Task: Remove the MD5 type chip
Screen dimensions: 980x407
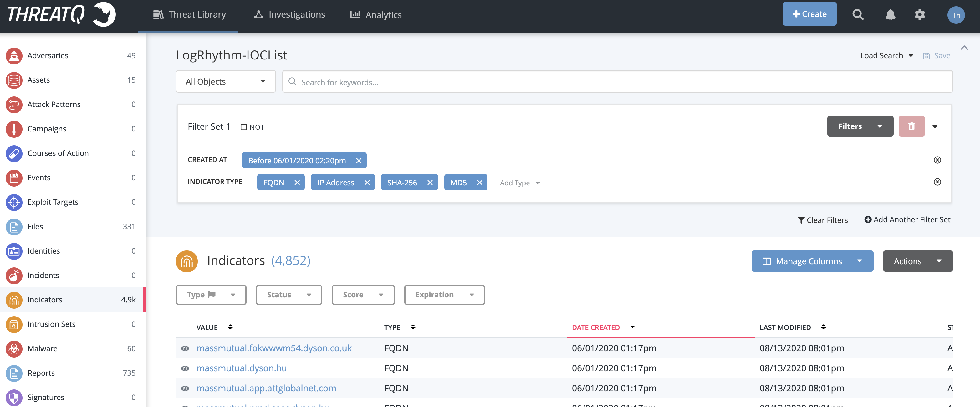Action: point(479,183)
